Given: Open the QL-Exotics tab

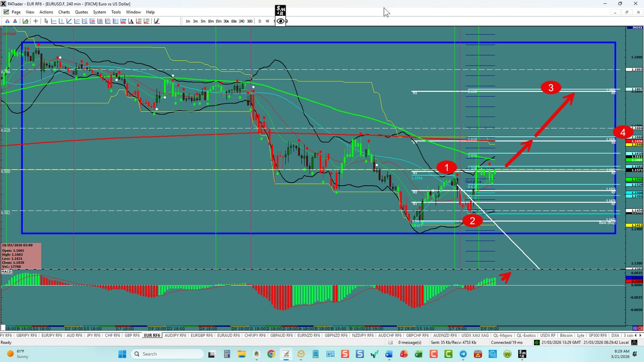Looking at the screenshot, I should point(526,335).
